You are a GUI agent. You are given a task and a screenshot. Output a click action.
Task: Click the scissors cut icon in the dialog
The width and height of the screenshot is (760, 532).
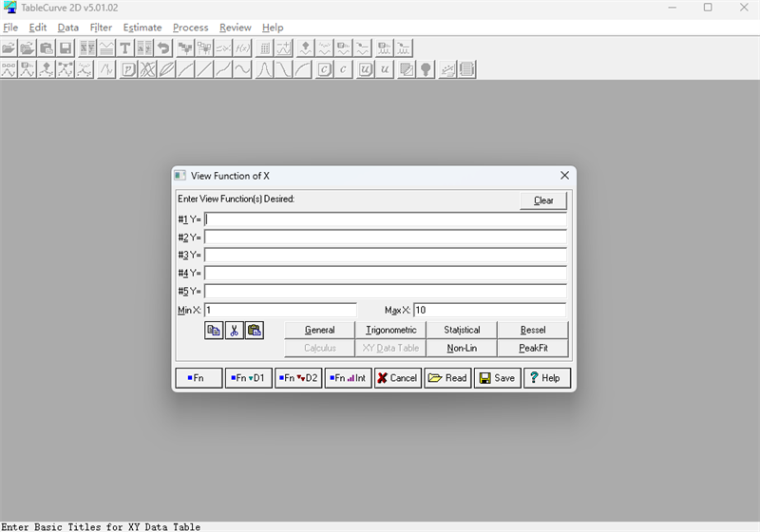[x=234, y=331]
